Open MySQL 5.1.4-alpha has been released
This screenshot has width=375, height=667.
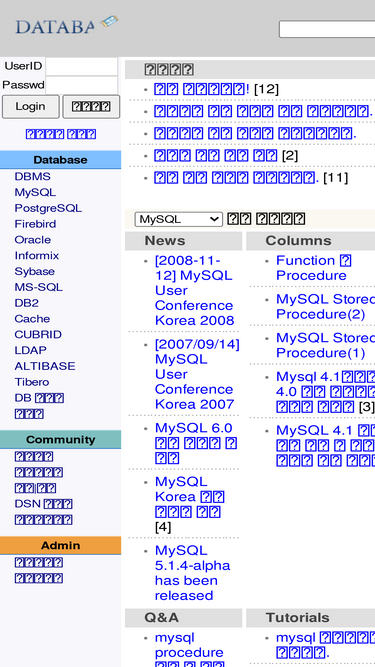click(x=192, y=573)
